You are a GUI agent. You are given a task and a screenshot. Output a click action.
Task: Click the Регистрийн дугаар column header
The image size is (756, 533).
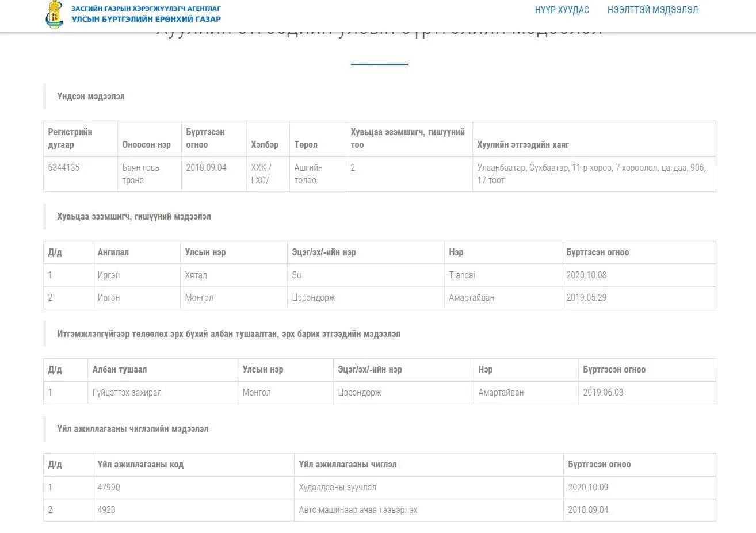coord(81,139)
